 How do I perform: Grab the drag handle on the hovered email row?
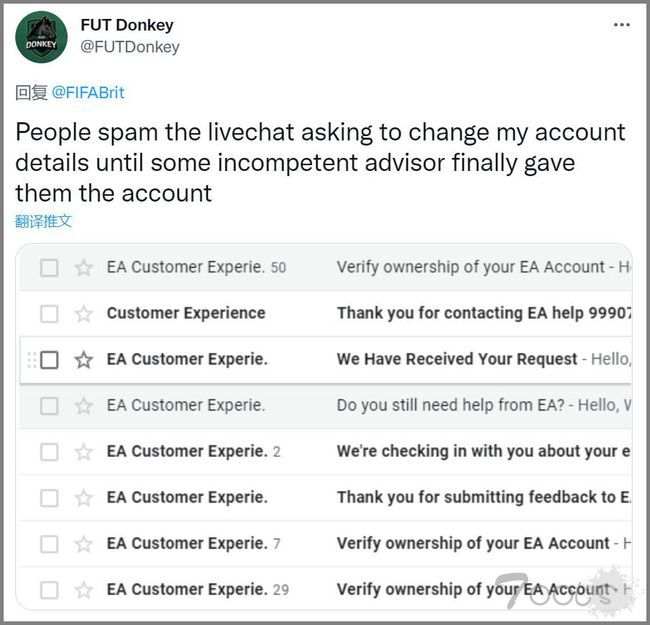point(31,360)
